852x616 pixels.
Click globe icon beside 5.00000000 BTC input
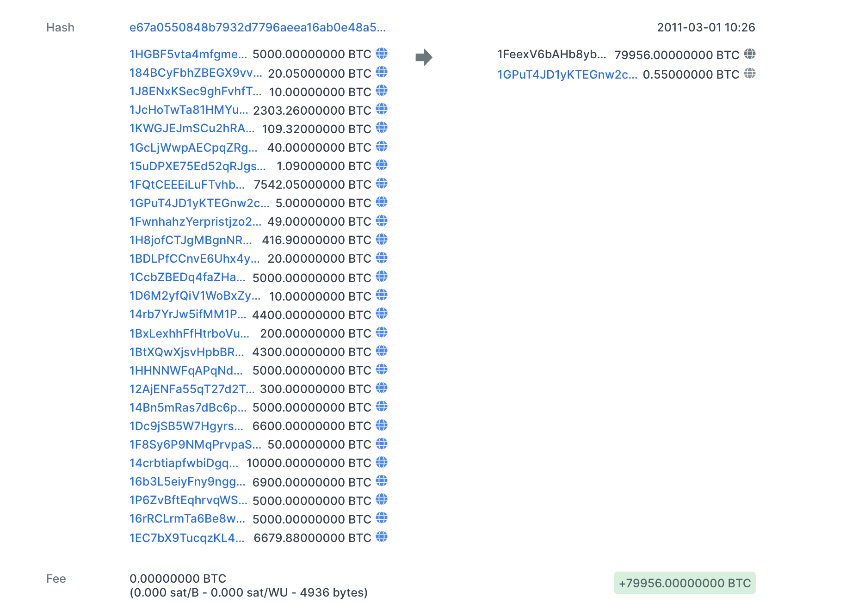tap(382, 202)
